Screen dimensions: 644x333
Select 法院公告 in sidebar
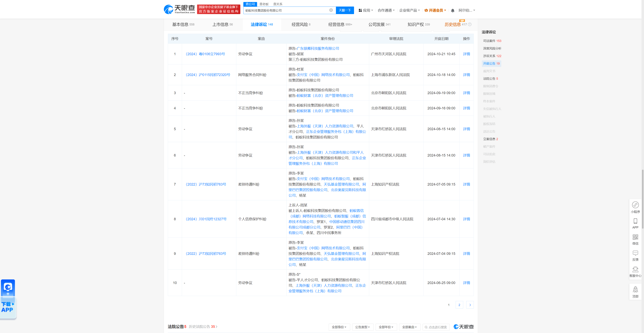[491, 79]
